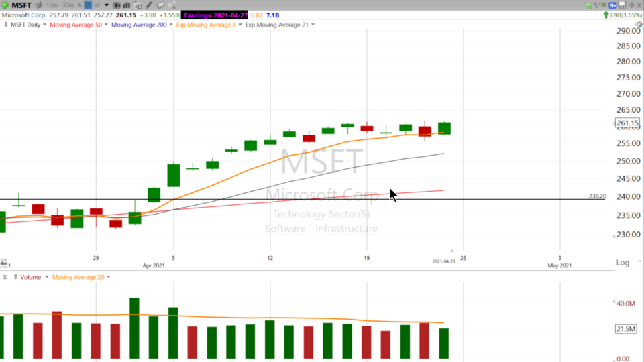Click the move-window crosshair arrows icon
Image resolution: width=644 pixels, height=362 pixels.
(632, 5)
